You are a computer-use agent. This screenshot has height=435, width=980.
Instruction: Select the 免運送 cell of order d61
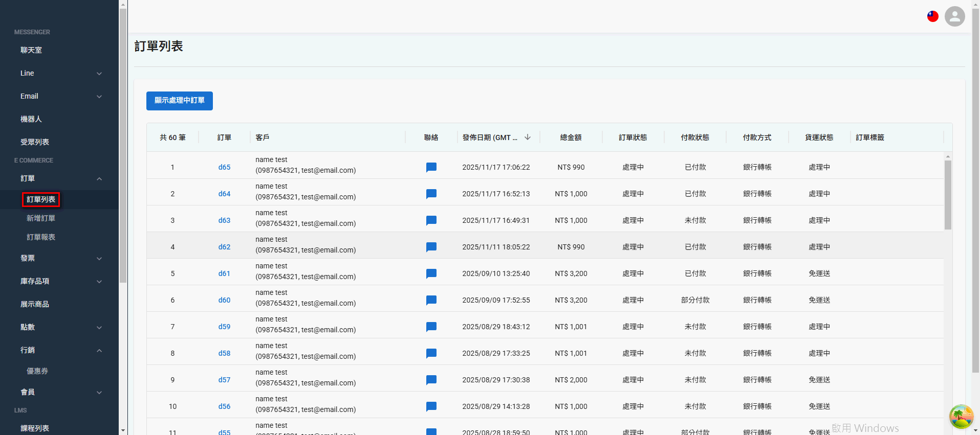coord(819,273)
